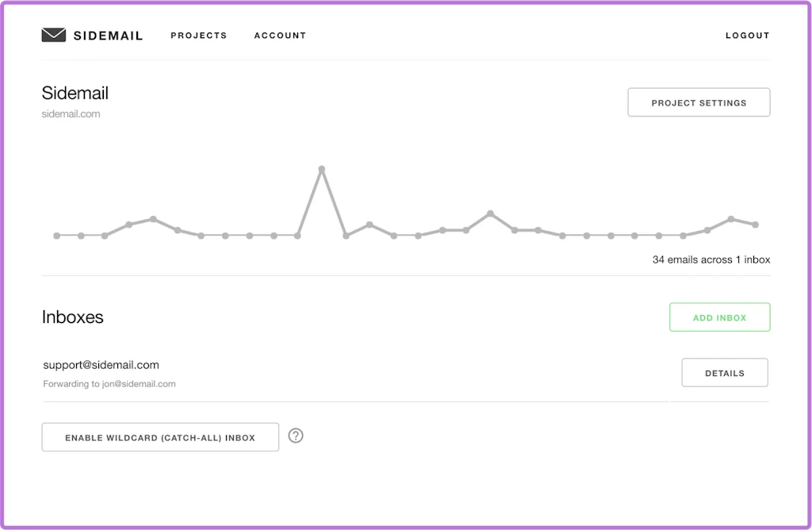Enable the wildcard (catch-all) inbox

[x=159, y=436]
